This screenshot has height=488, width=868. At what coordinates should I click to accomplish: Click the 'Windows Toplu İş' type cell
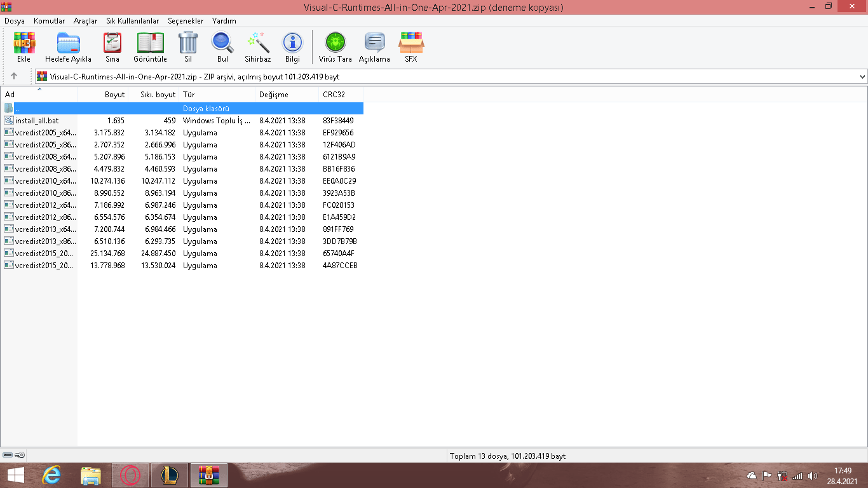click(x=217, y=121)
